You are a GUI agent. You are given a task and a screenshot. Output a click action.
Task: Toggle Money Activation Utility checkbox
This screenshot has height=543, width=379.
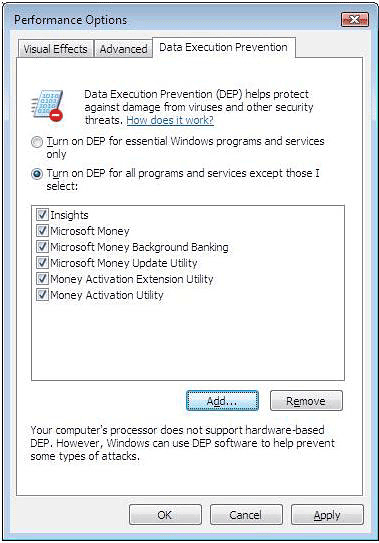coord(42,295)
